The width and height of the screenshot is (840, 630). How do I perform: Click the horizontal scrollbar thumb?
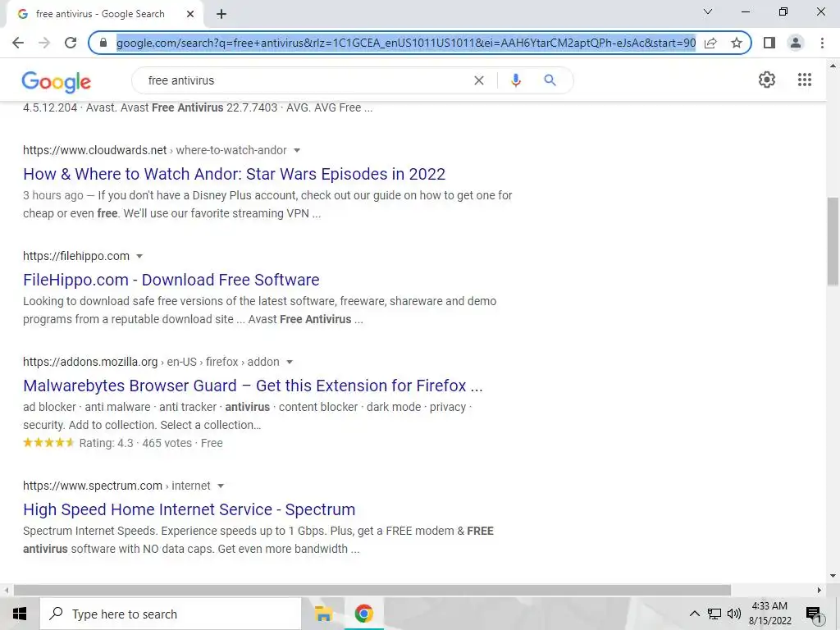372,590
